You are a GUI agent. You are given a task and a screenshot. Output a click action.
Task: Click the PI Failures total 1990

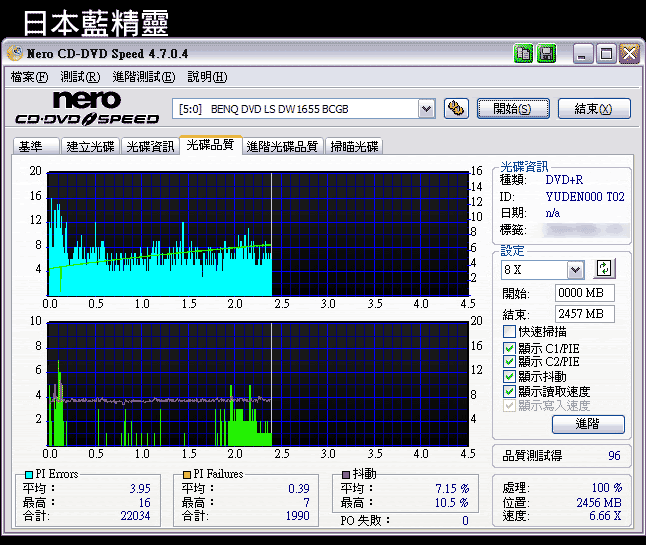pos(297,516)
